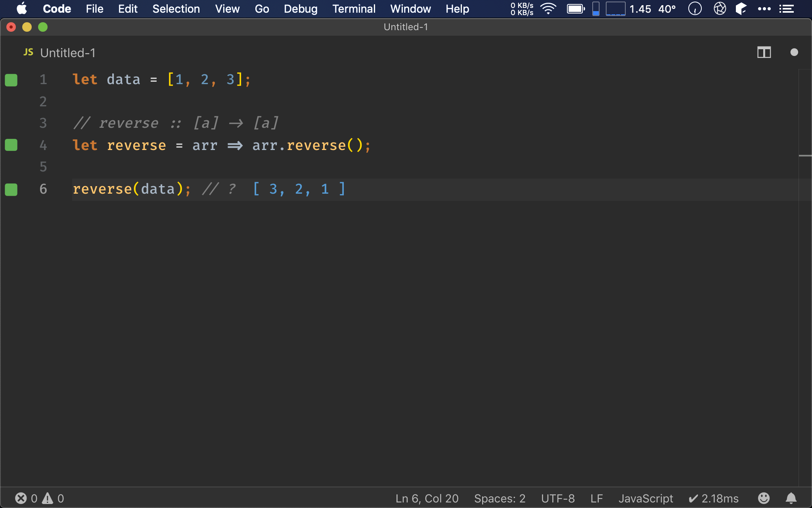Click green Quokka marker on line 4
812x508 pixels.
[11, 145]
